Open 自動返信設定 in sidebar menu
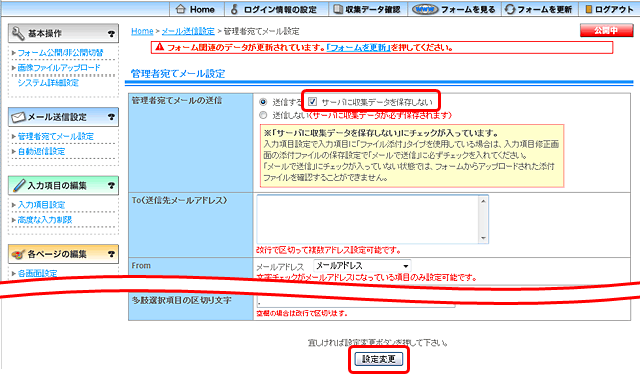 [41, 151]
